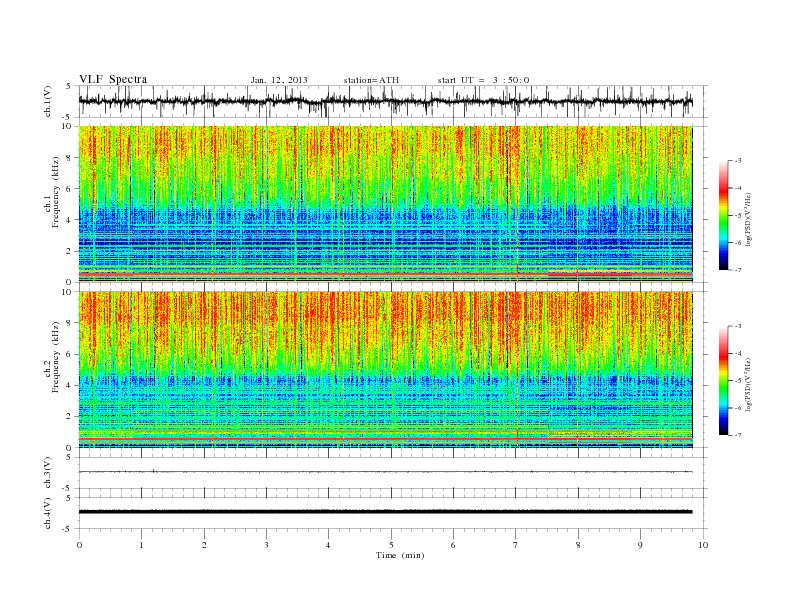The image size is (792, 612).
Task: Click the '-3' tick on ch.1 color bar
Action: tap(737, 161)
